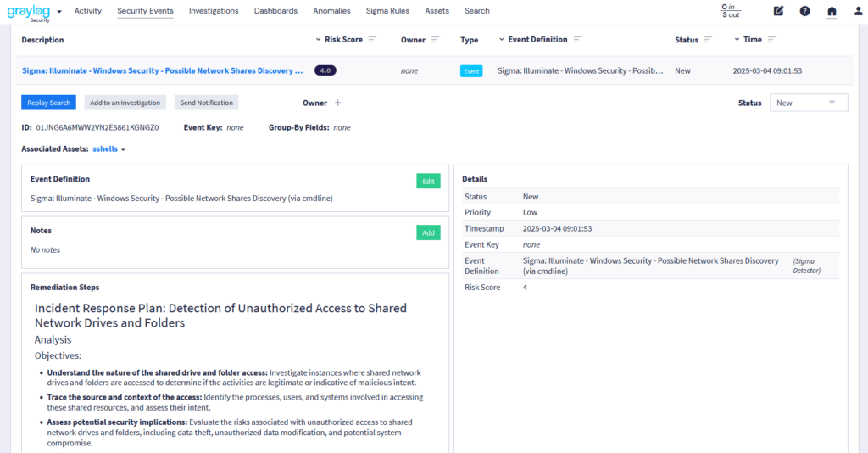This screenshot has width=868, height=453.
Task: Open the Event Definition column filter icon
Action: click(x=577, y=40)
